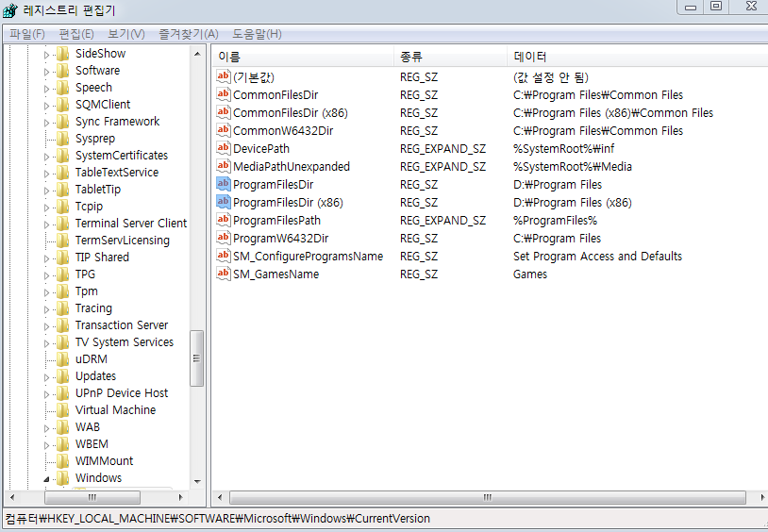
Task: Click the icon beside ProgramW6432Dir
Action: click(223, 238)
